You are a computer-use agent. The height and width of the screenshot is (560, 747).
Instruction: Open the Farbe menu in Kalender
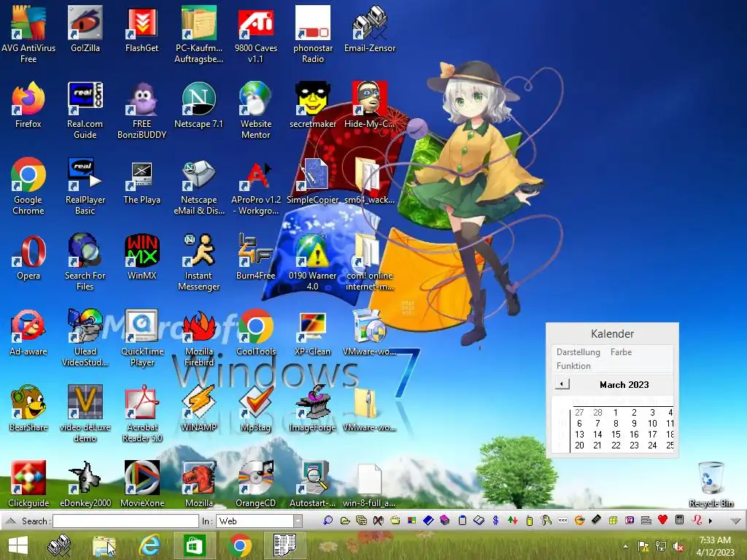pyautogui.click(x=621, y=352)
